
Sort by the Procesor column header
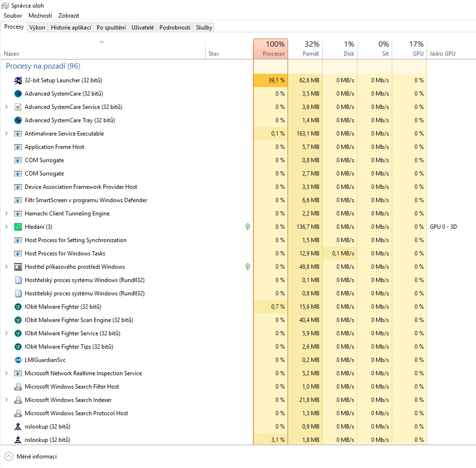270,49
